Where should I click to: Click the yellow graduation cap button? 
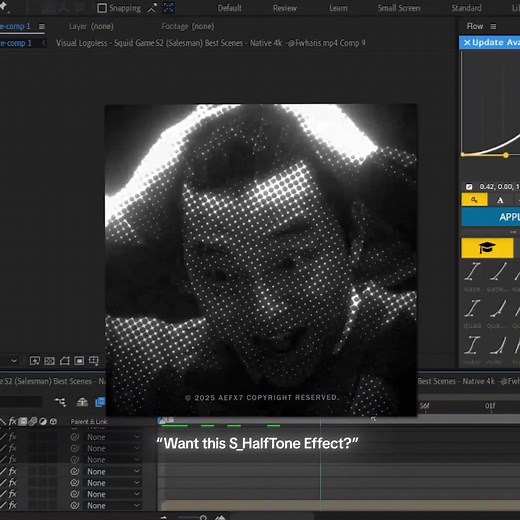pyautogui.click(x=487, y=248)
